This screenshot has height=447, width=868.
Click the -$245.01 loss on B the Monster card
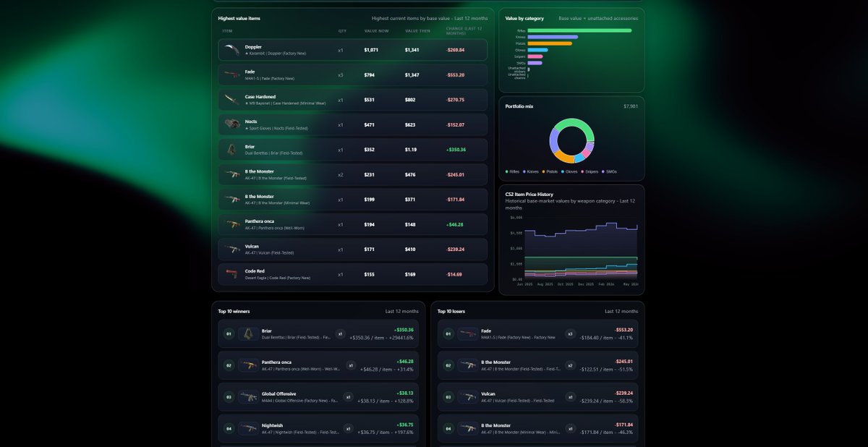623,362
